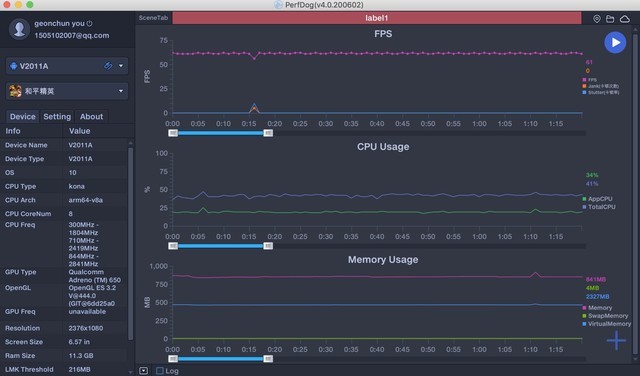Select the CPU Type kona value
The width and height of the screenshot is (640, 376).
(77, 187)
